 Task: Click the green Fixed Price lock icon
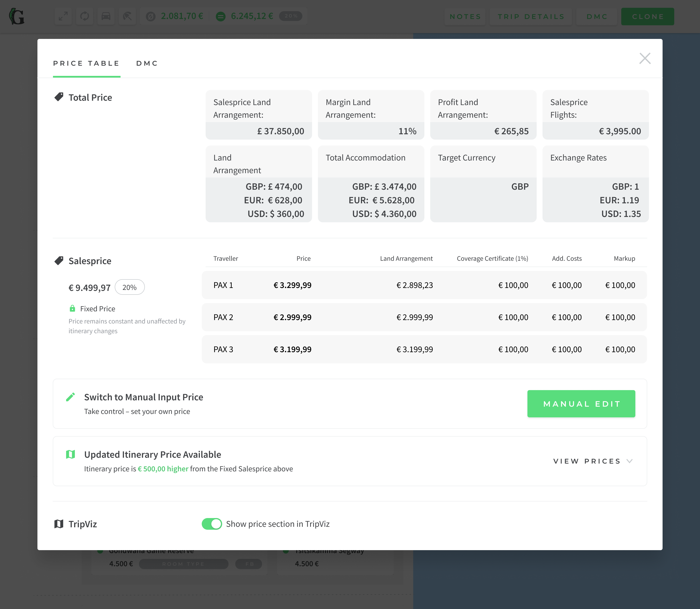coord(72,308)
